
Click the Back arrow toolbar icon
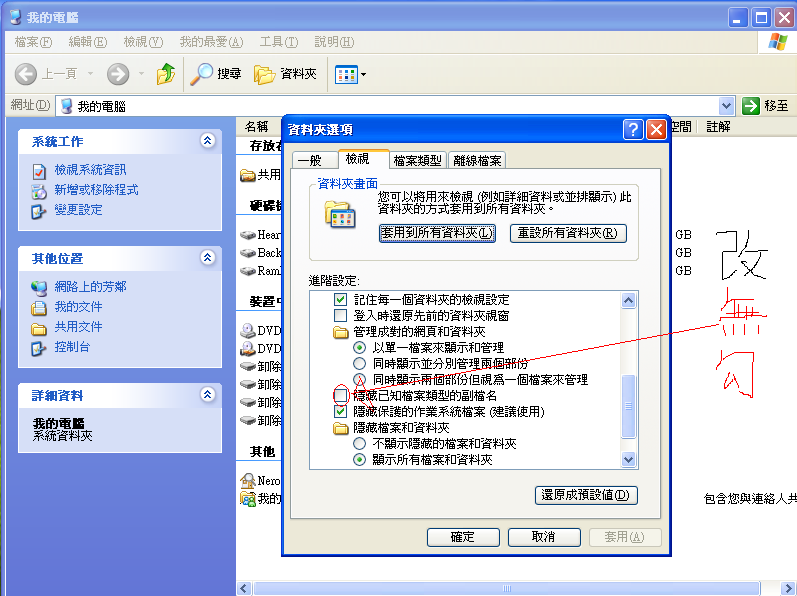[28, 74]
